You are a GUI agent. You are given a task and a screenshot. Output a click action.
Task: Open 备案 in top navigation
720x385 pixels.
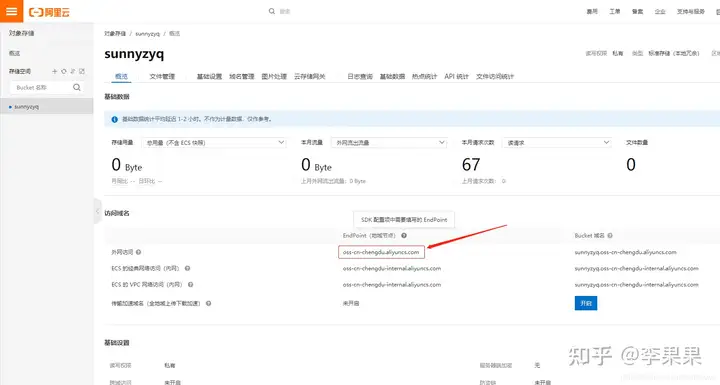pyautogui.click(x=637, y=11)
